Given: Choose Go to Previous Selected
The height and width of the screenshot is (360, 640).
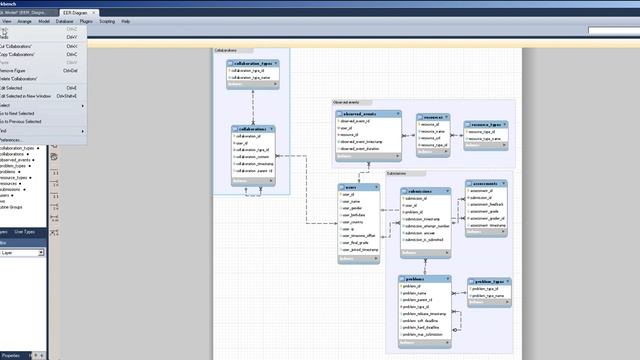Looking at the screenshot, I should tap(43, 121).
